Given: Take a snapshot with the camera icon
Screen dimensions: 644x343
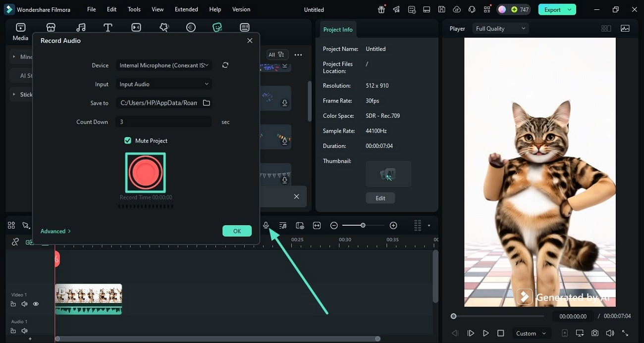Looking at the screenshot, I should 595,333.
